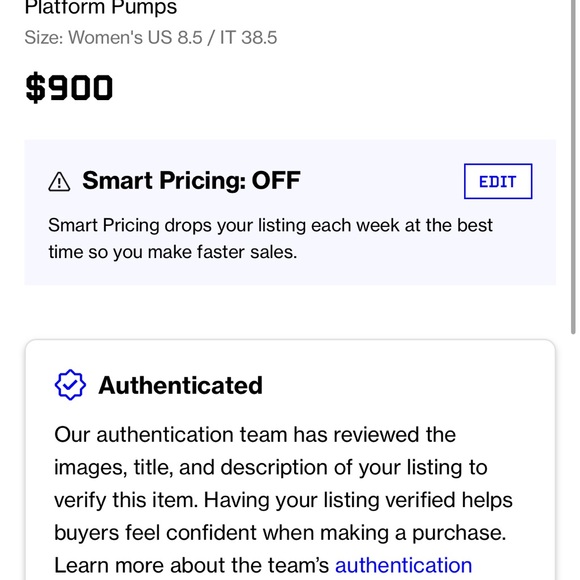Click the 'time so you make faster sales' line
This screenshot has height=580, width=580.
[173, 252]
